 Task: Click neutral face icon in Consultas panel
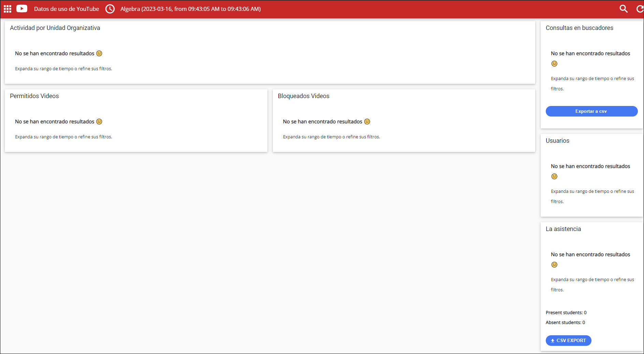tap(554, 64)
